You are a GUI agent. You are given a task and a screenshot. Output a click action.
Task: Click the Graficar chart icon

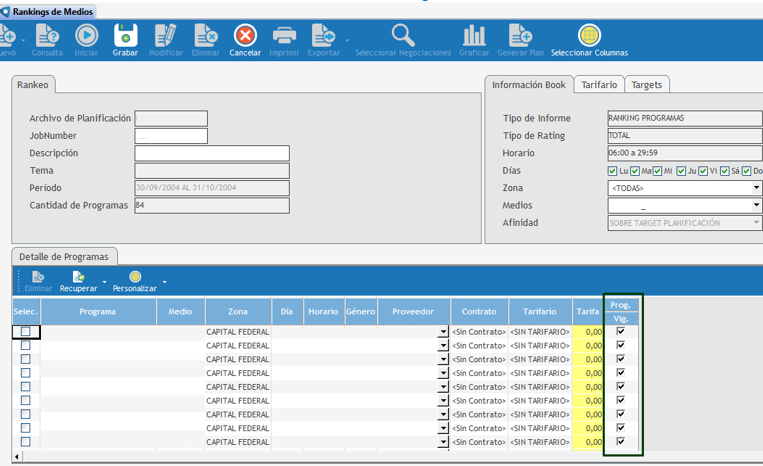point(474,37)
